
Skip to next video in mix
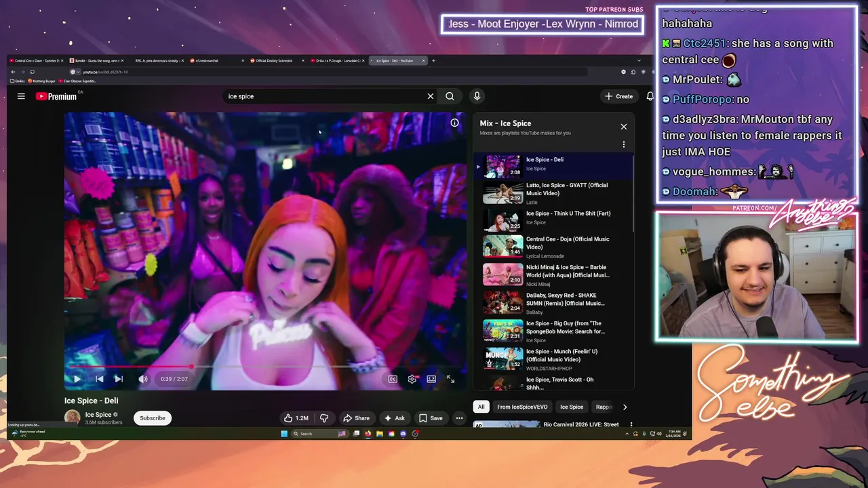[x=119, y=379]
